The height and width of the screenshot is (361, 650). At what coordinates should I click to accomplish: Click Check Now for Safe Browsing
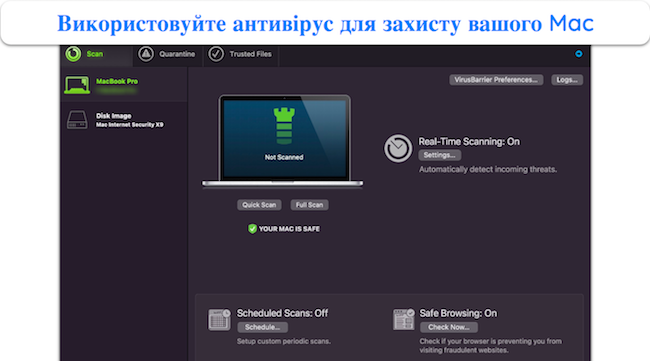point(449,327)
